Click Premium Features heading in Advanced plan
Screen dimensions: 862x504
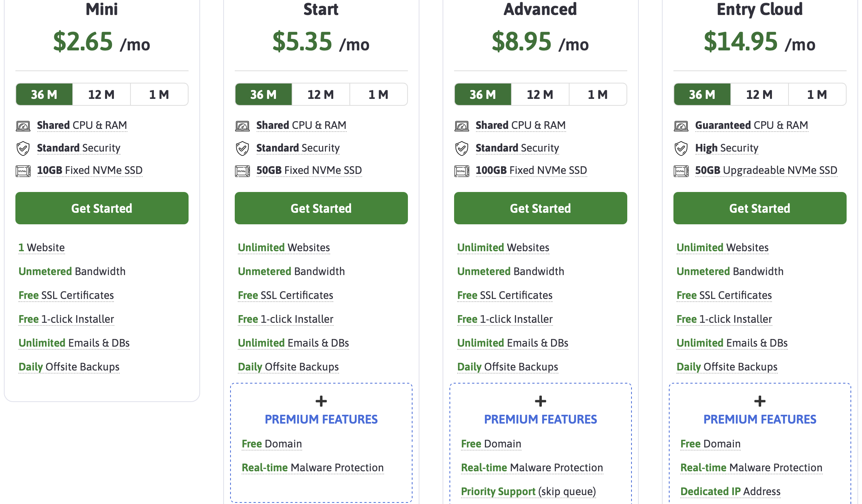tap(541, 419)
